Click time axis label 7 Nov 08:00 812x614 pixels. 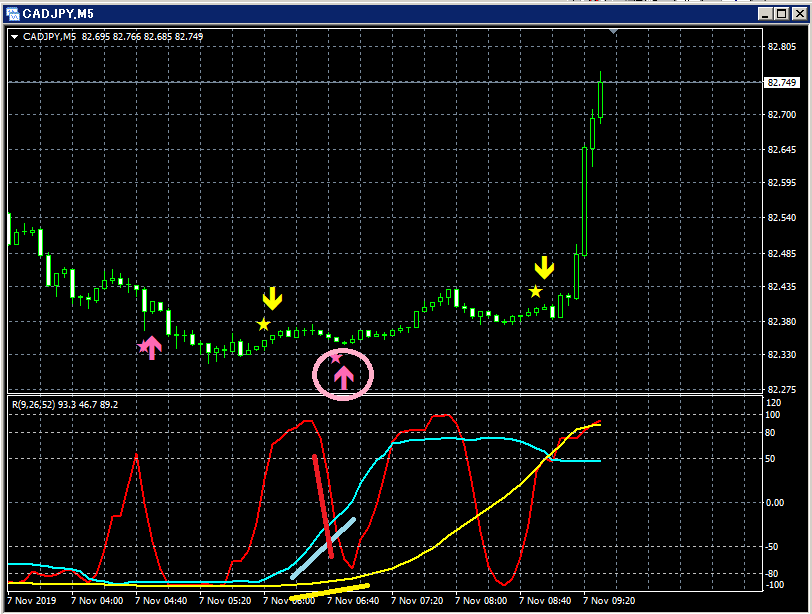(481, 601)
